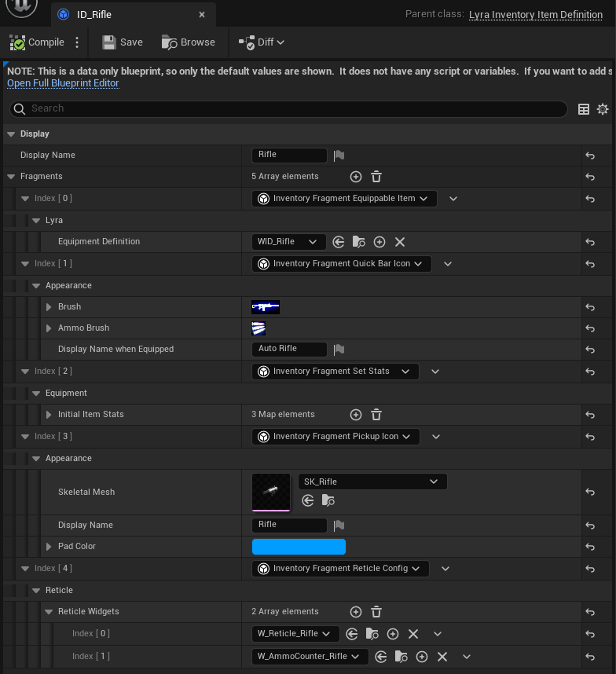616x674 pixels.
Task: Expand Initial Item Stats map
Action: click(x=49, y=414)
